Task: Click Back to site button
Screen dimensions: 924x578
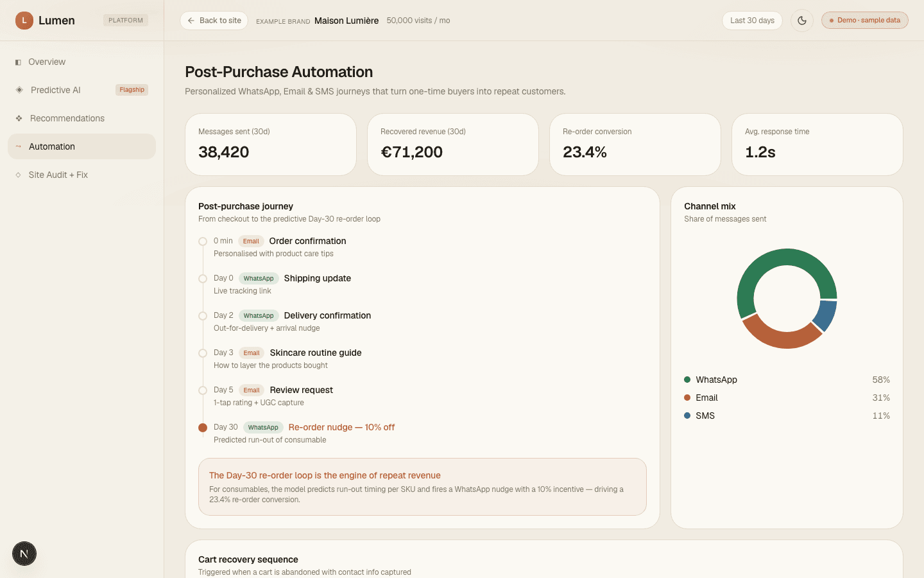Action: pos(214,21)
